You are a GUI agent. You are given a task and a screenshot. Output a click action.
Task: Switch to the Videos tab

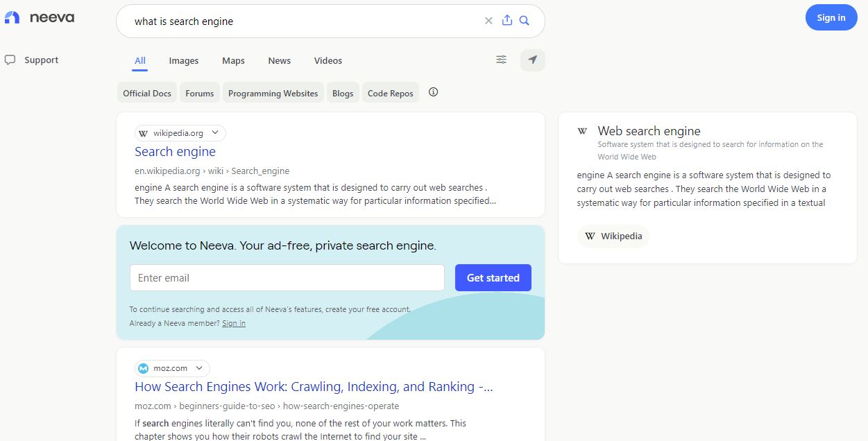[x=328, y=60]
